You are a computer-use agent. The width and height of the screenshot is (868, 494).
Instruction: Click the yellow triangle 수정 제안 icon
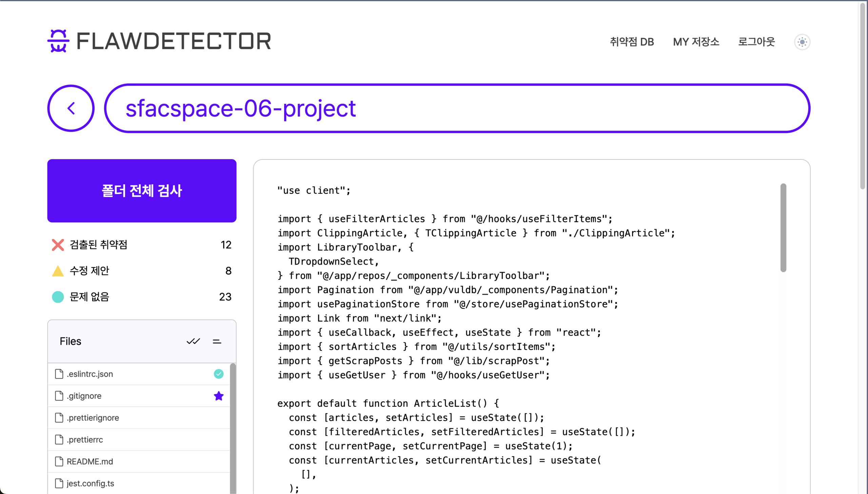(x=58, y=271)
